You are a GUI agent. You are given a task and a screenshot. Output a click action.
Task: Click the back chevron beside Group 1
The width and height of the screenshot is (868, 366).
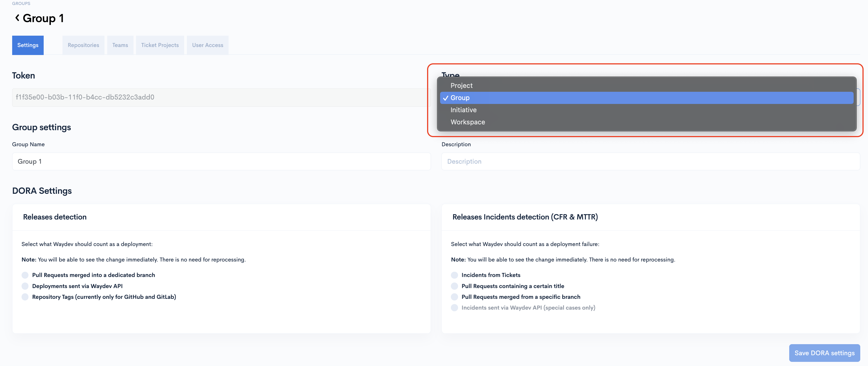tap(17, 18)
